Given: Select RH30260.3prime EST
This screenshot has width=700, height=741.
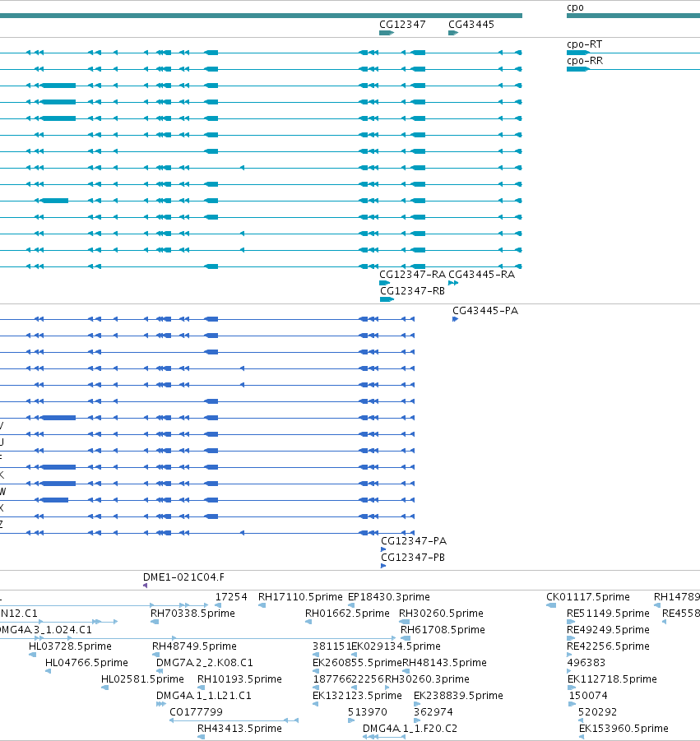Looking at the screenshot, I should pos(427,679).
